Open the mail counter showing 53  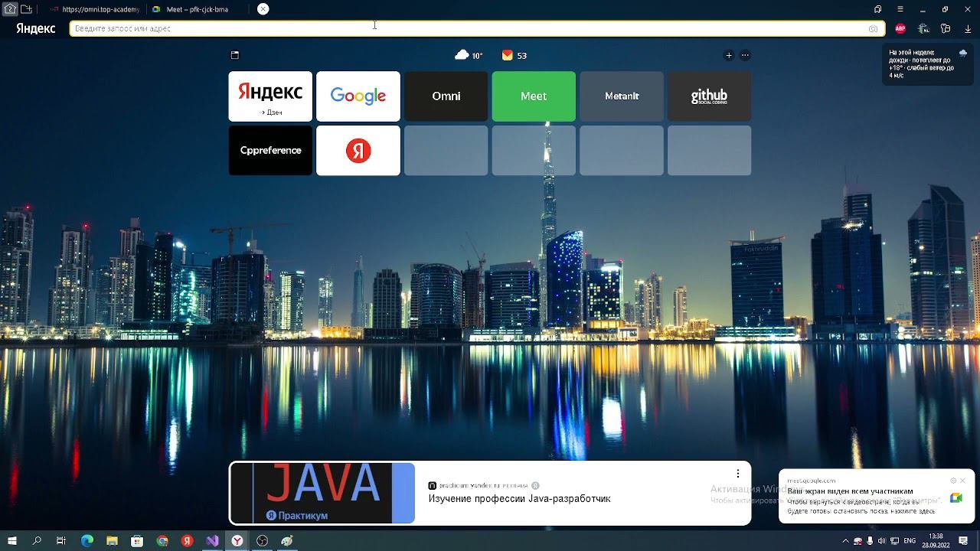tap(514, 55)
